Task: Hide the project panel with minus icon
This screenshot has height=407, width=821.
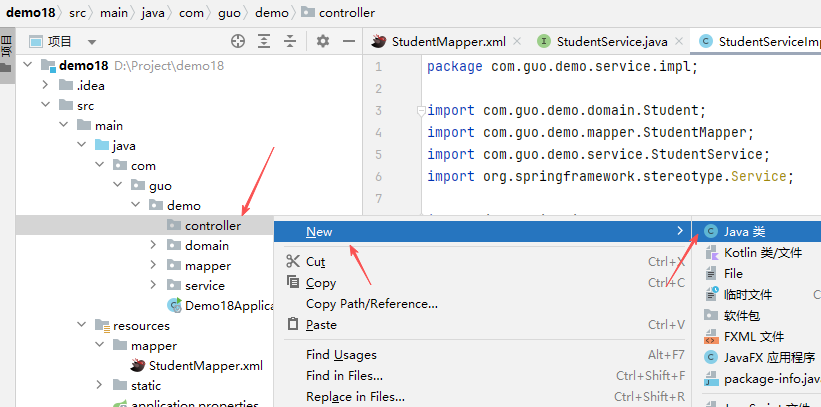Action: (349, 42)
